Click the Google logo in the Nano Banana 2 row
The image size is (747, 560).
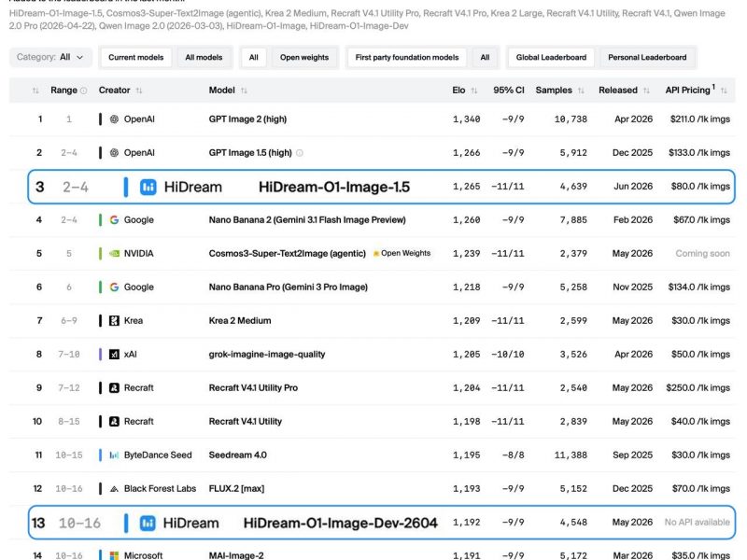pyautogui.click(x=114, y=220)
